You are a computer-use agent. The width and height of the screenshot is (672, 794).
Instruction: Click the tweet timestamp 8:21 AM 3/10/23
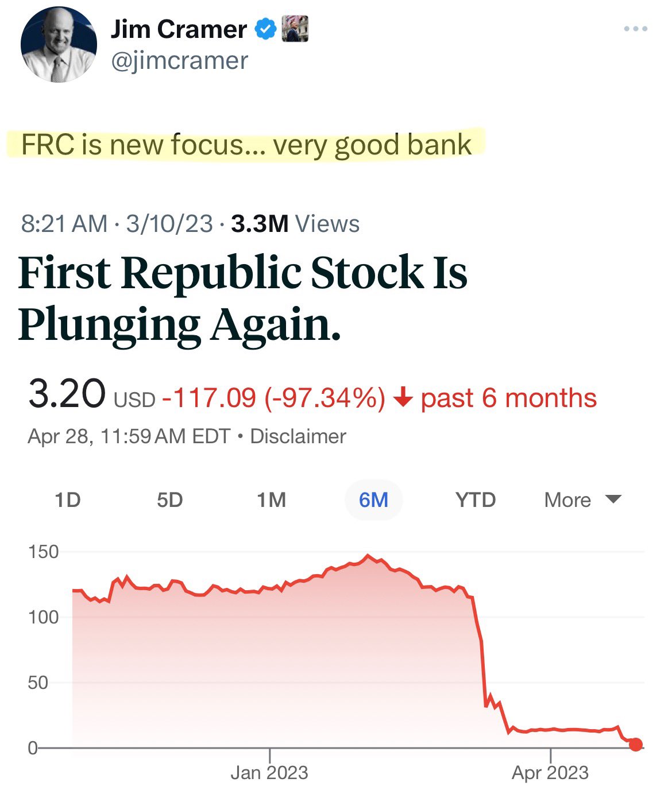(117, 224)
